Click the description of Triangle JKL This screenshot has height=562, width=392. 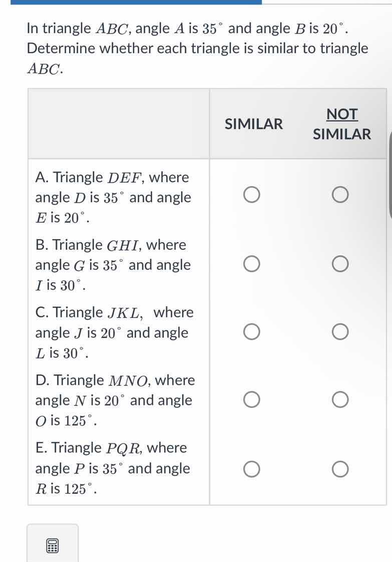(113, 332)
